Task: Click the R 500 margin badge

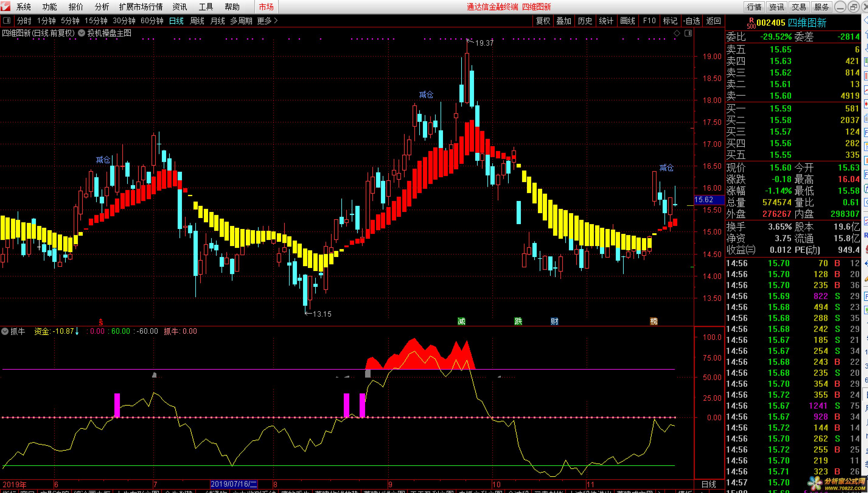Action: (751, 23)
